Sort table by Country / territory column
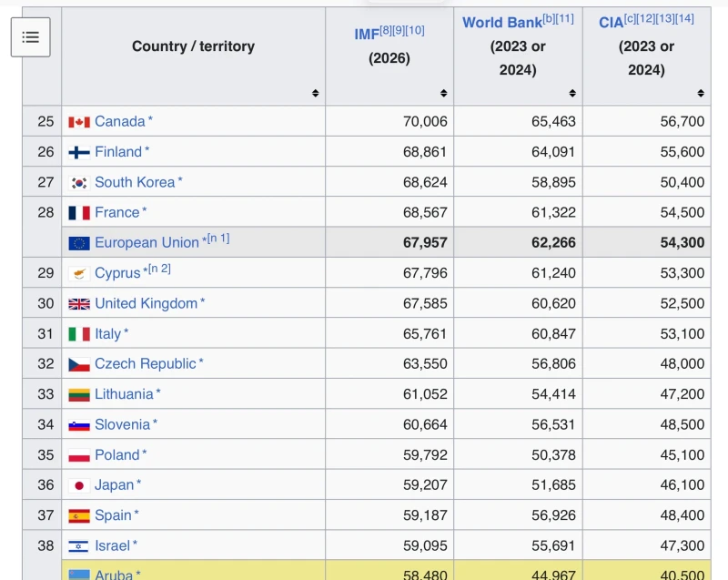728x580 pixels. 315,94
